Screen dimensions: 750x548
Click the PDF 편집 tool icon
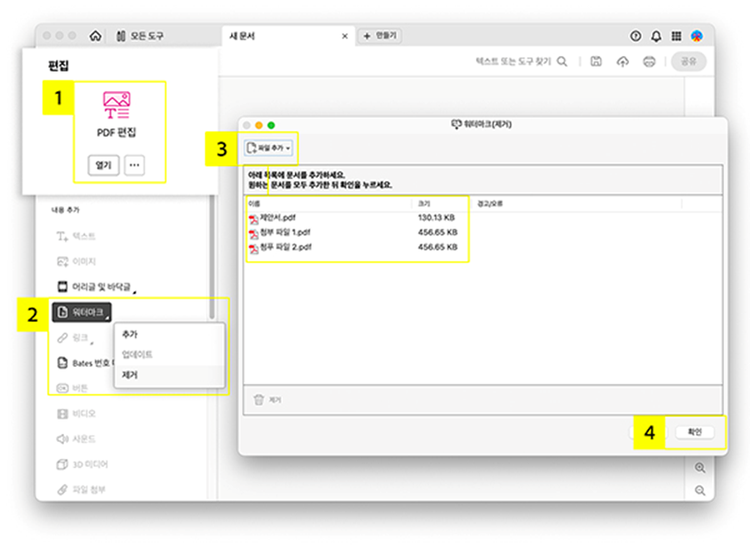pos(116,105)
